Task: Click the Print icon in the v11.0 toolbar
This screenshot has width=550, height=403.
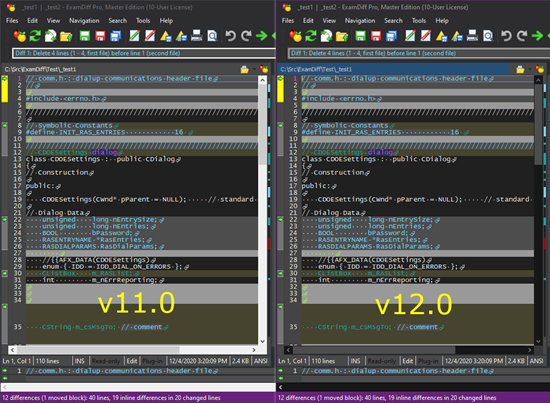Action: click(x=196, y=36)
